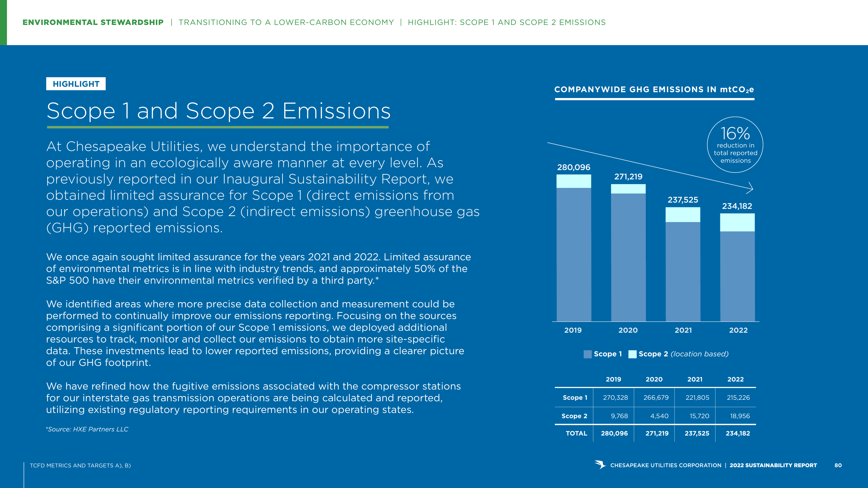The image size is (868, 488).
Task: Click table cell 18,956 for Scope 2 2022
Action: pos(740,416)
